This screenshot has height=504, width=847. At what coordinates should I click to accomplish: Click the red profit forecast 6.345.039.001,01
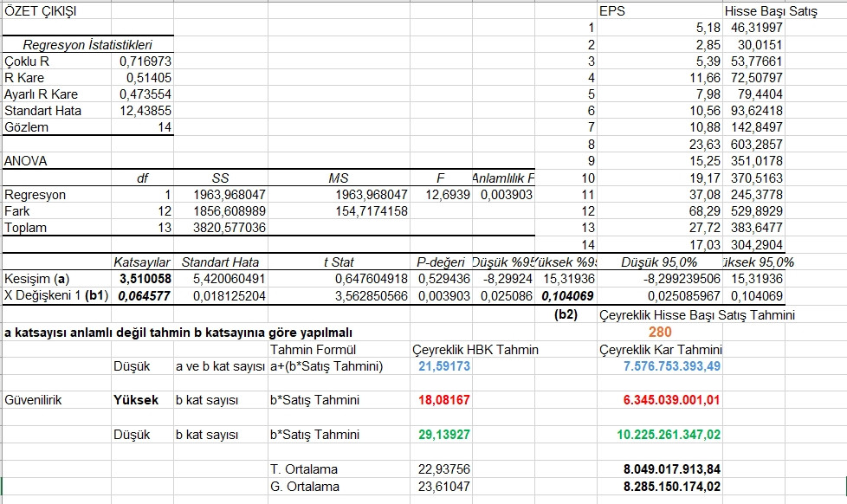pos(672,400)
